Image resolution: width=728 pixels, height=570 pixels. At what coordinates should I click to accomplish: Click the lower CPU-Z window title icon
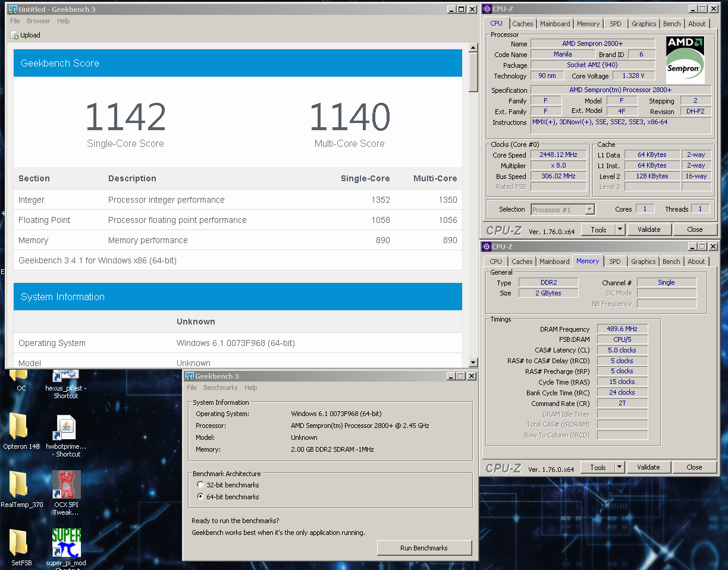coord(487,247)
